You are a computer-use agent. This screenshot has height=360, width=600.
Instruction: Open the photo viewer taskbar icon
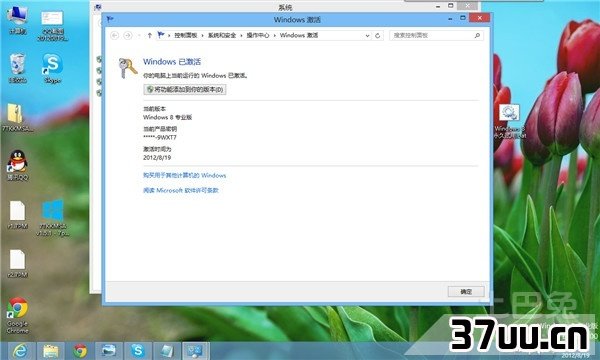click(x=109, y=351)
